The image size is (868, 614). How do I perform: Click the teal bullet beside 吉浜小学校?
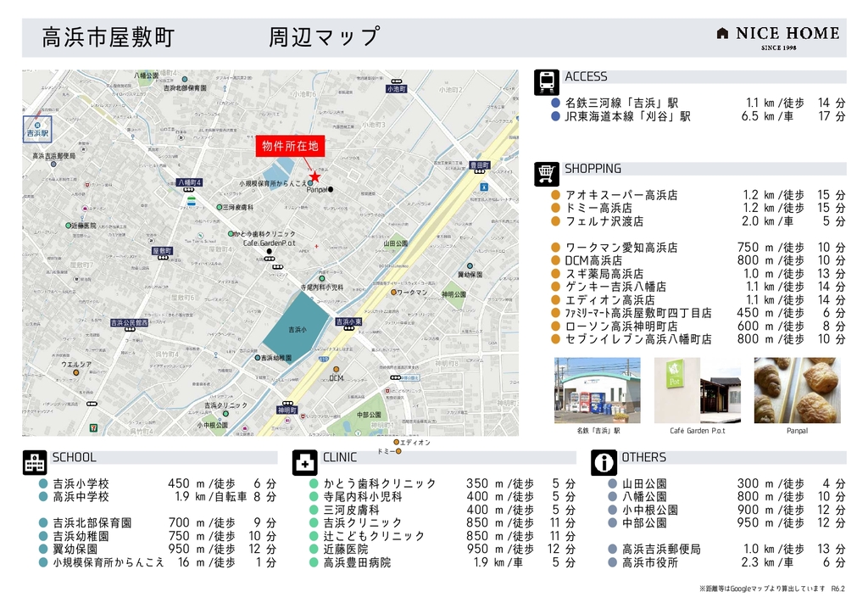point(43,483)
